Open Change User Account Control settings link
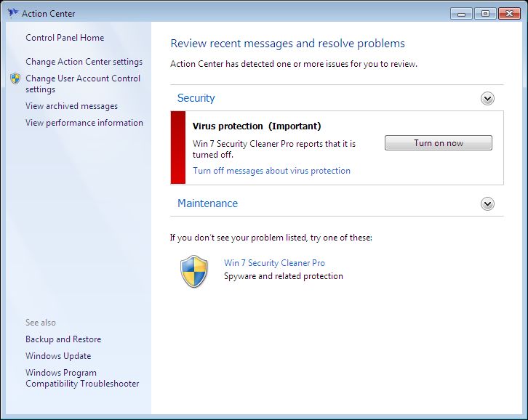This screenshot has width=528, height=420. (83, 84)
